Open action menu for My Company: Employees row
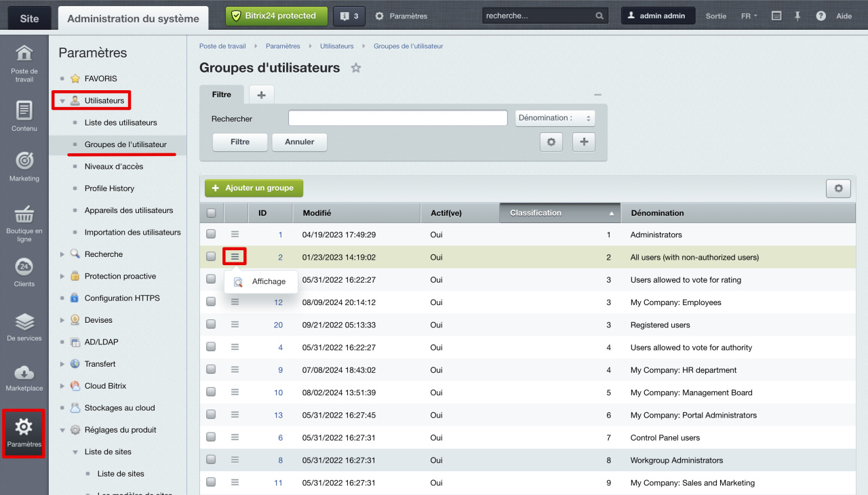 point(235,302)
